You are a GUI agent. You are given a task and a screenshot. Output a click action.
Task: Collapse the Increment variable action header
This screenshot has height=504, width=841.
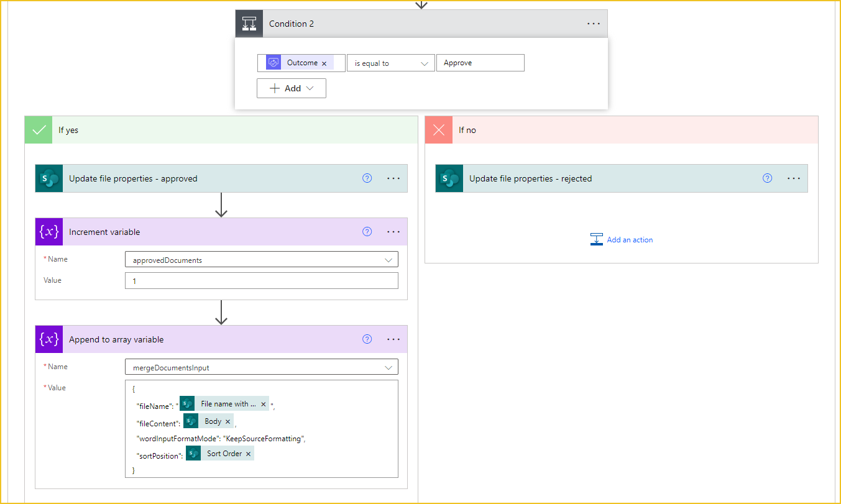click(221, 232)
